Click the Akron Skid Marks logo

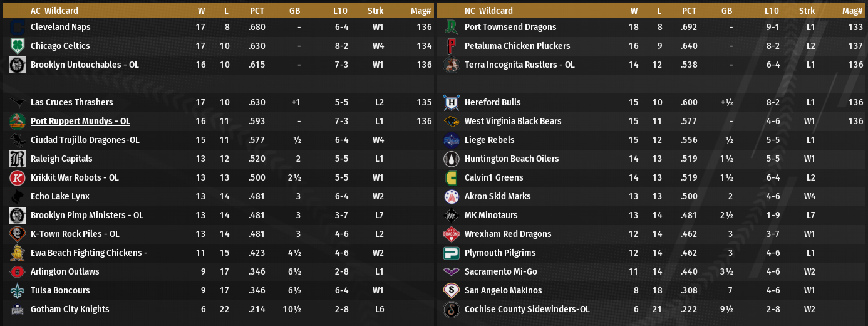point(451,197)
